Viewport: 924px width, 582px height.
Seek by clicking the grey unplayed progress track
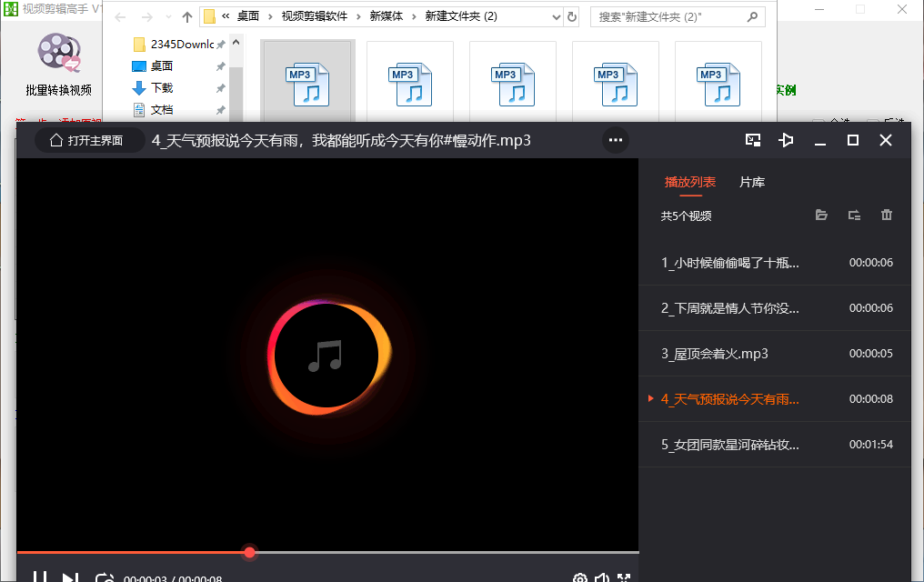pyautogui.click(x=447, y=552)
